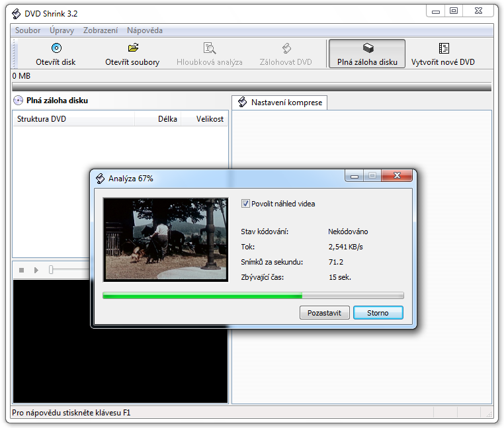The height and width of the screenshot is (428, 504).
Task: Click the Délka column header
Action: click(x=158, y=119)
